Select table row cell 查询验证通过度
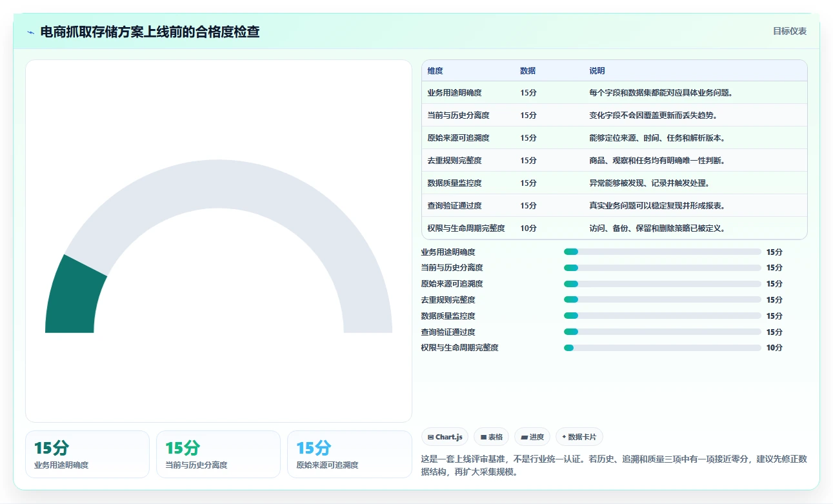Screen dimensions: 833x504 click(x=454, y=206)
